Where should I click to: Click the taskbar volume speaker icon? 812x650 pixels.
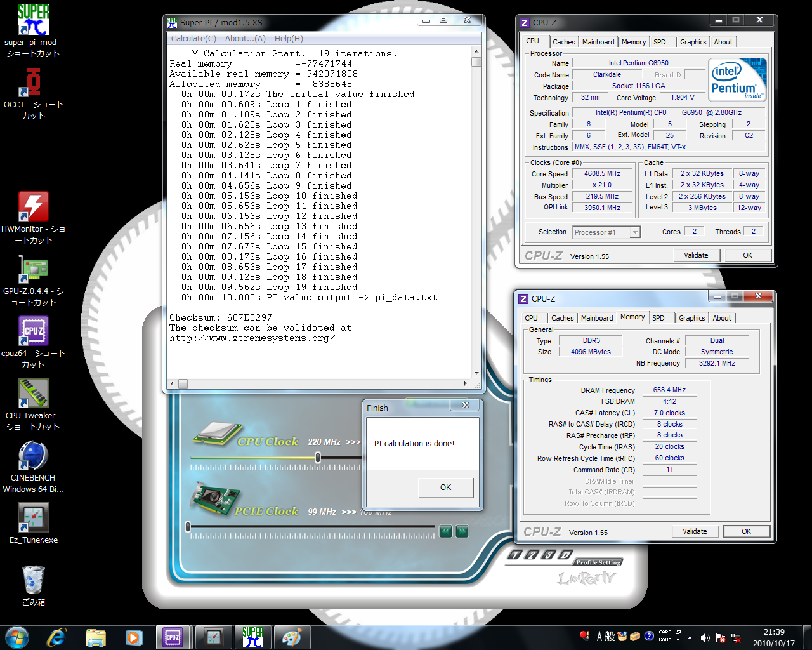[x=705, y=637]
